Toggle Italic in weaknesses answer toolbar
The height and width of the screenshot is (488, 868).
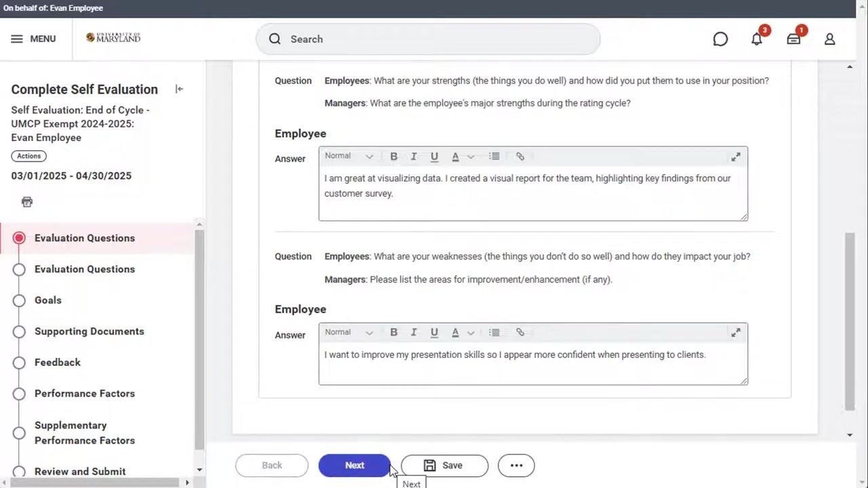tap(414, 333)
